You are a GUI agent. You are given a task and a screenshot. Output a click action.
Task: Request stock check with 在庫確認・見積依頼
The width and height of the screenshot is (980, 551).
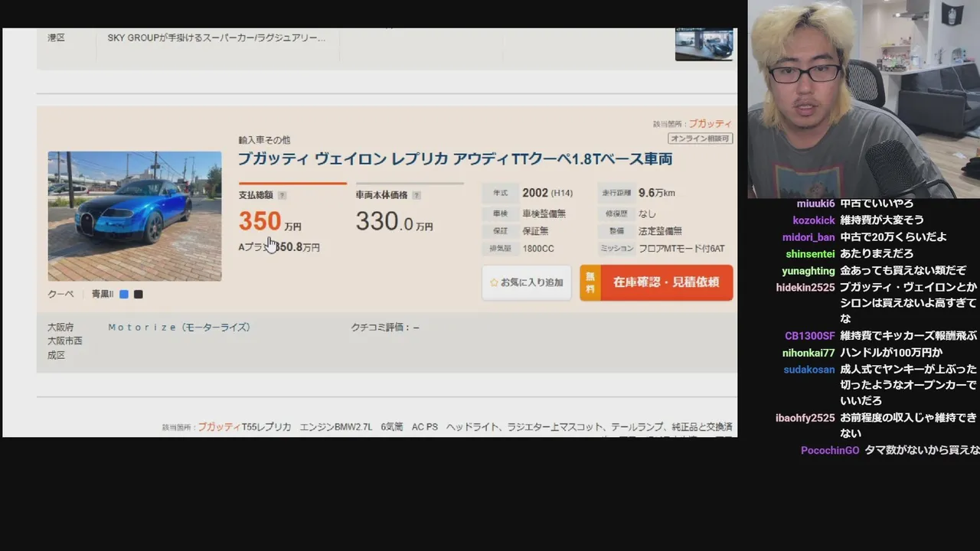[x=656, y=282]
